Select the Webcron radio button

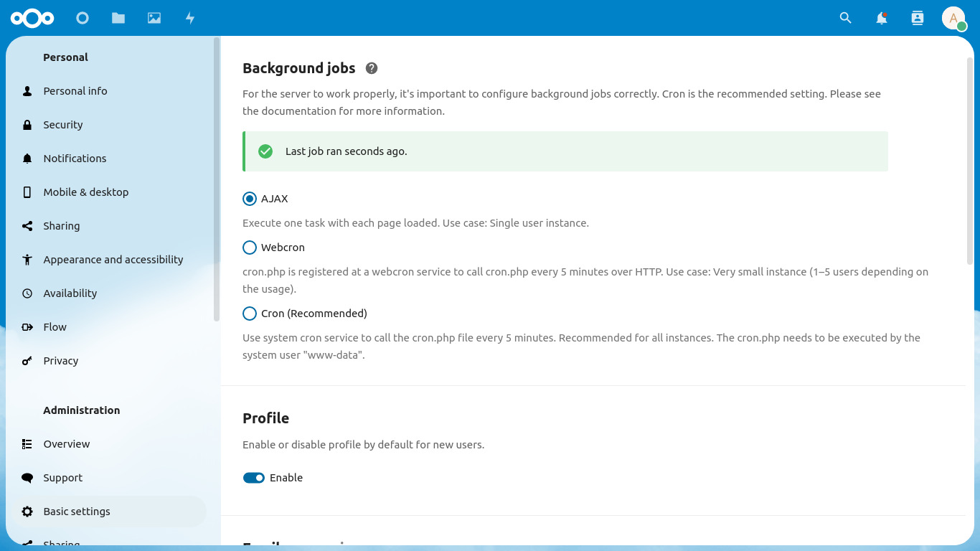pos(250,248)
